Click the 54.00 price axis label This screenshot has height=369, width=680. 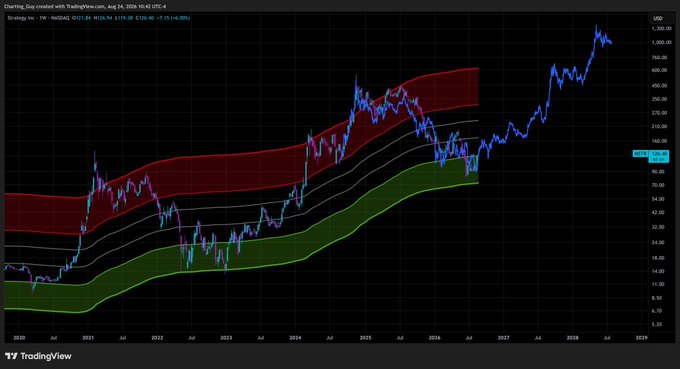click(x=658, y=199)
